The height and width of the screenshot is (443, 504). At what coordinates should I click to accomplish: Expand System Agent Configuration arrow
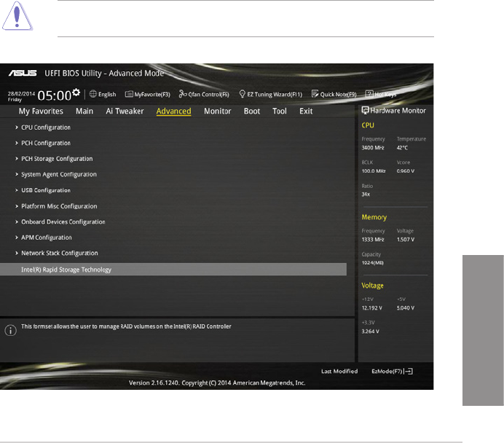click(x=17, y=174)
